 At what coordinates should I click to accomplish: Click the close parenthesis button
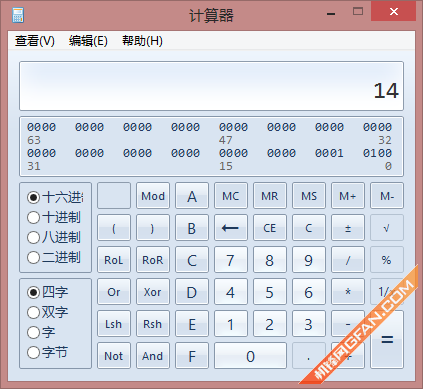point(153,228)
